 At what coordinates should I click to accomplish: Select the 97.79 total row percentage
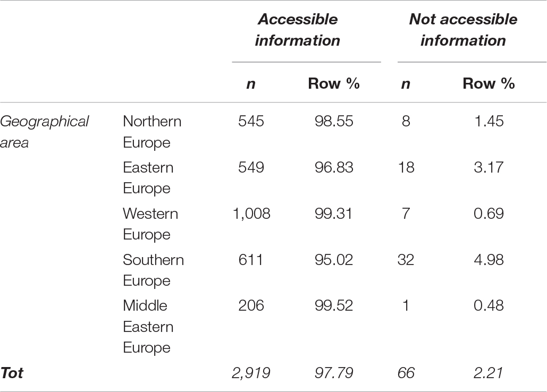click(x=334, y=373)
